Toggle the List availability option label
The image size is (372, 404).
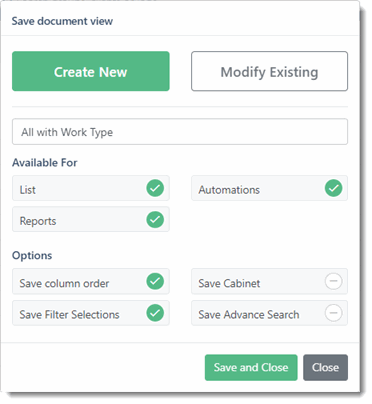coord(27,190)
